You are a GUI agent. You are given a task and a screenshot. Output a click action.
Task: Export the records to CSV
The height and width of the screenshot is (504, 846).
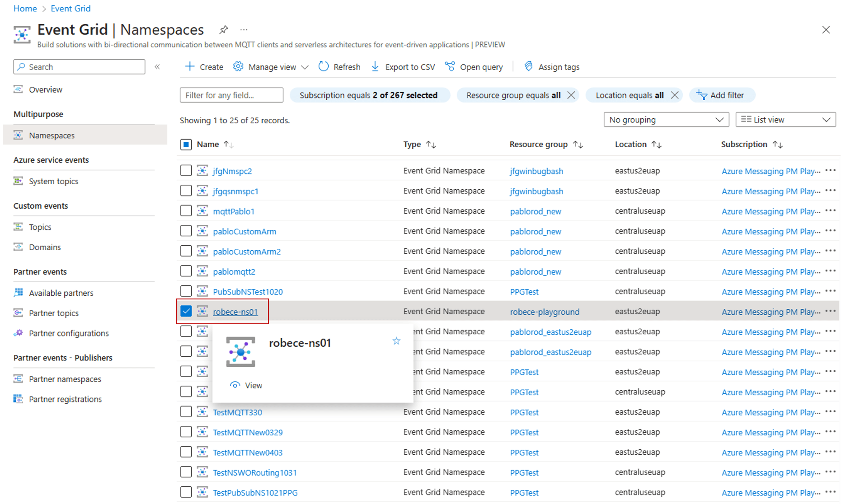402,66
